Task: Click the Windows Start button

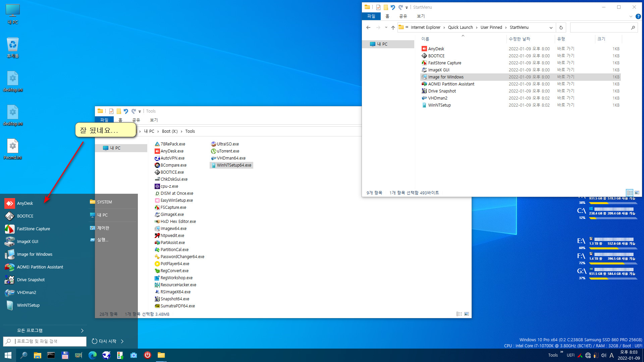Action: click(x=8, y=355)
